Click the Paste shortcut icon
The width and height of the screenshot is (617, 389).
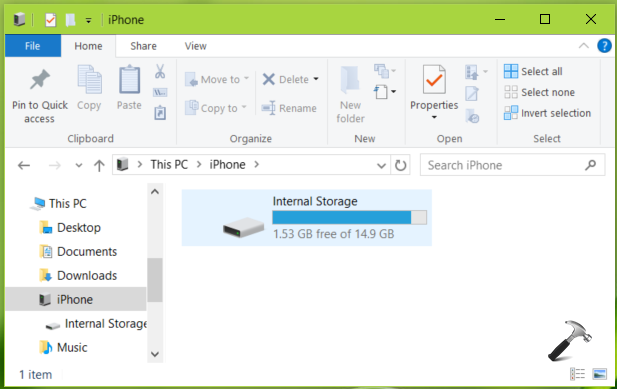coord(160,112)
